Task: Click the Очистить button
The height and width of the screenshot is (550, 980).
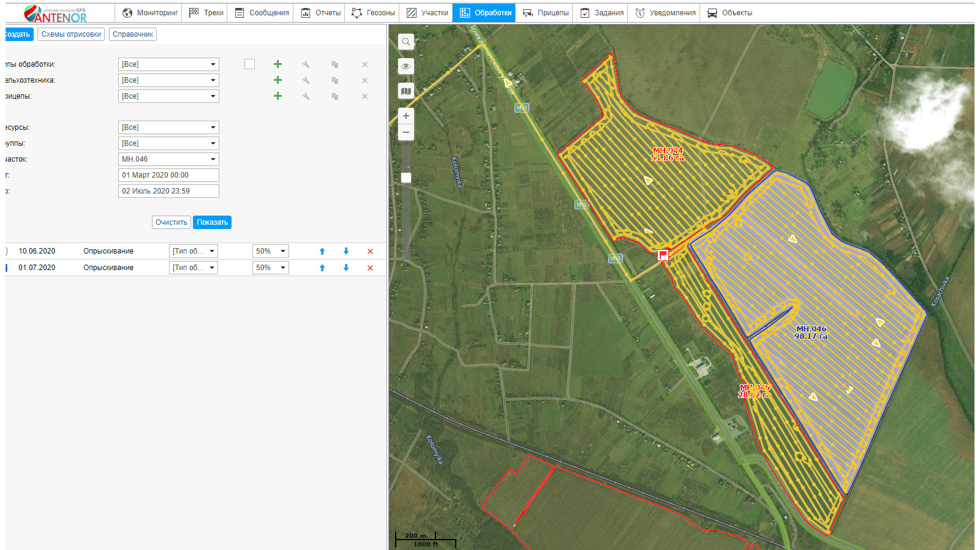Action: tap(171, 222)
